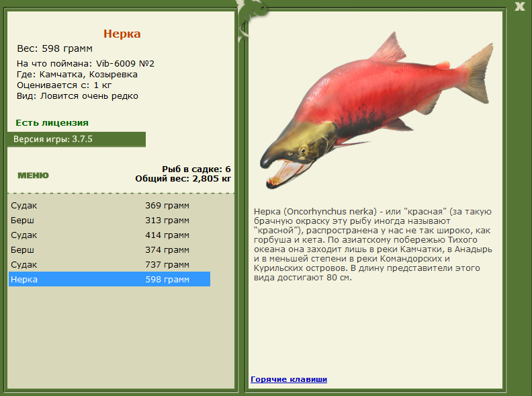This screenshot has width=532, height=396.
Task: Open the МЕНЮ button
Action: [x=34, y=175]
